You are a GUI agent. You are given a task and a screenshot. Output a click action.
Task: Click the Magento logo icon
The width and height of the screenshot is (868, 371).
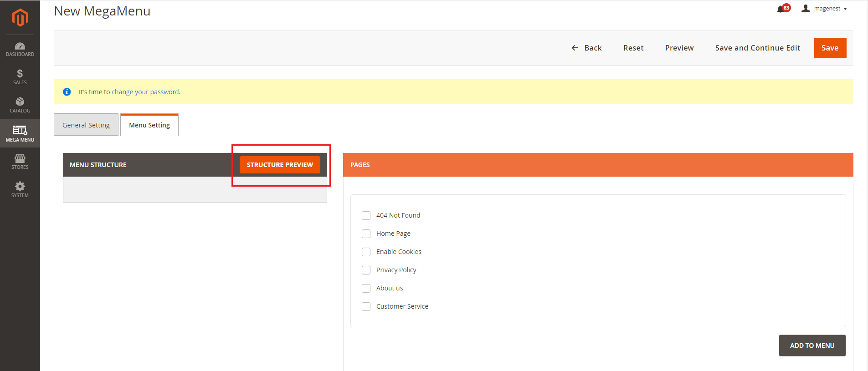click(x=20, y=18)
